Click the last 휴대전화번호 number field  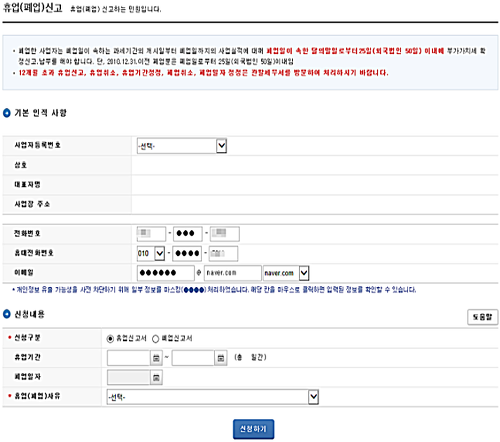click(223, 253)
